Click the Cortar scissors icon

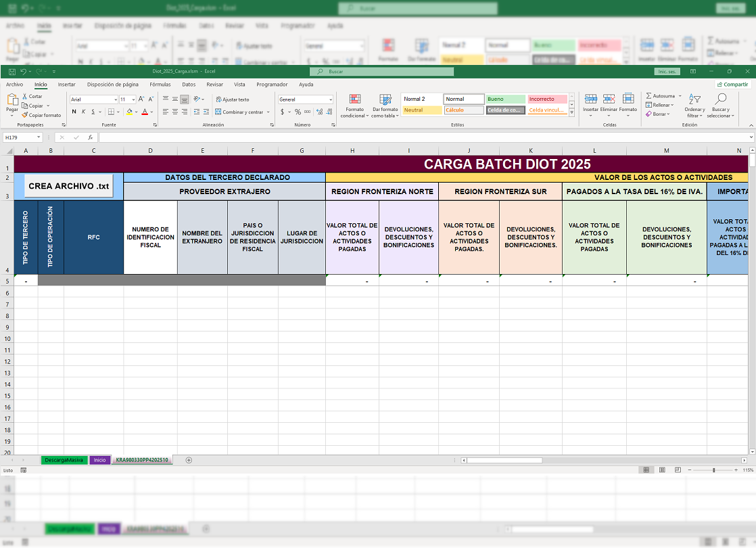(x=25, y=97)
